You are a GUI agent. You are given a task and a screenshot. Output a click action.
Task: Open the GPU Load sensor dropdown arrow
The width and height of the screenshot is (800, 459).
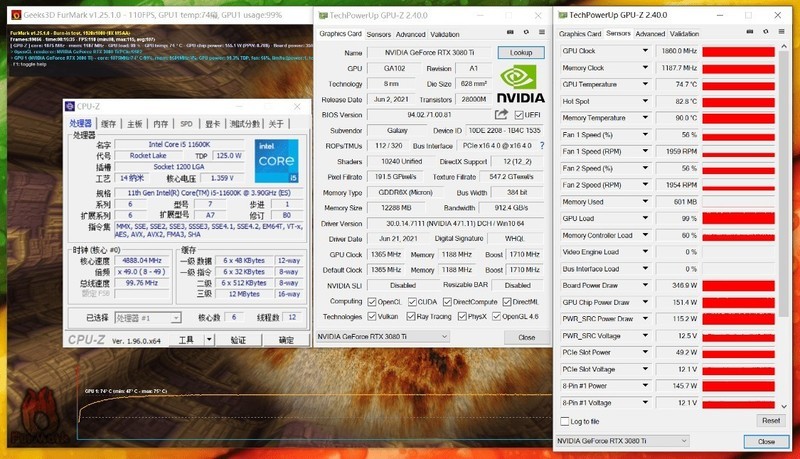645,218
